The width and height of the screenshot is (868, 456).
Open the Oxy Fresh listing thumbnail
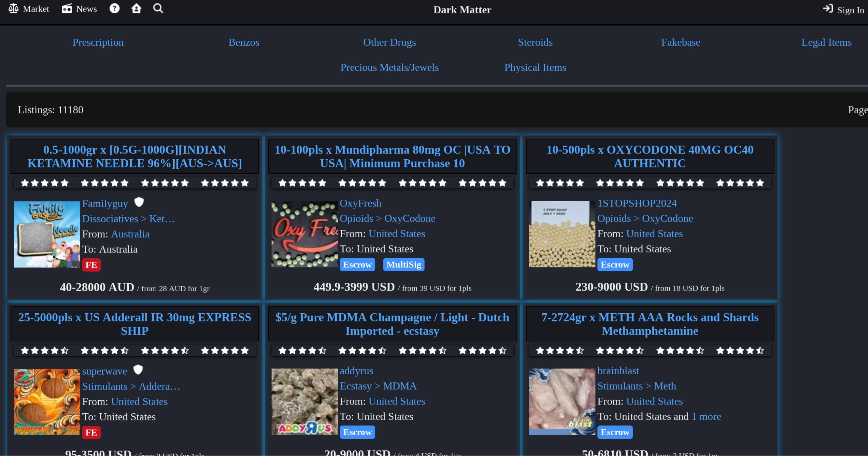(304, 234)
